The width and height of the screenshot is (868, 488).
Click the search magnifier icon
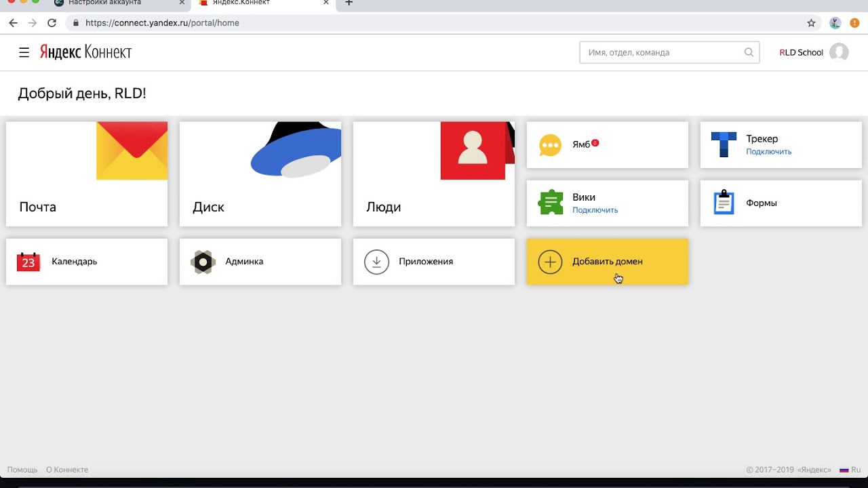click(749, 52)
